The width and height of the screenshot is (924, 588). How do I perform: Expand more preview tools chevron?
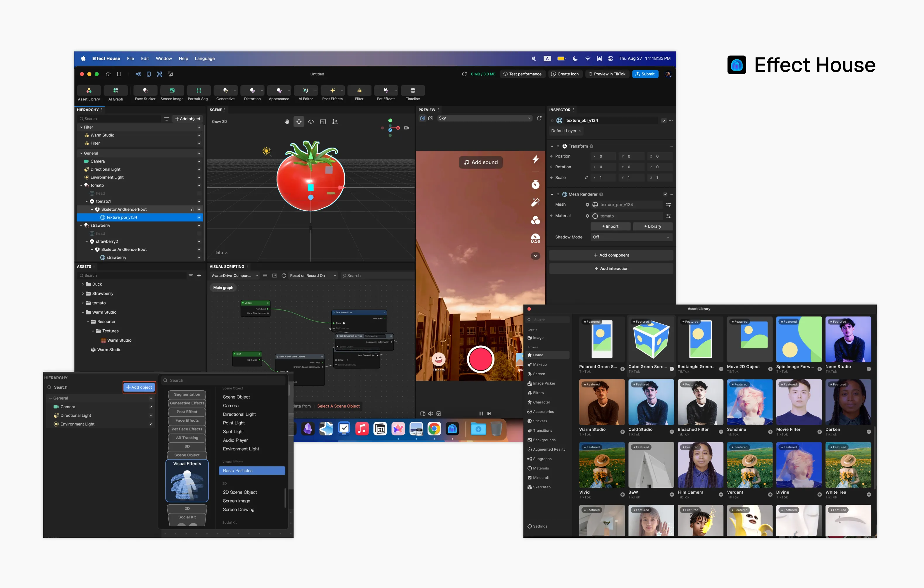click(x=535, y=256)
